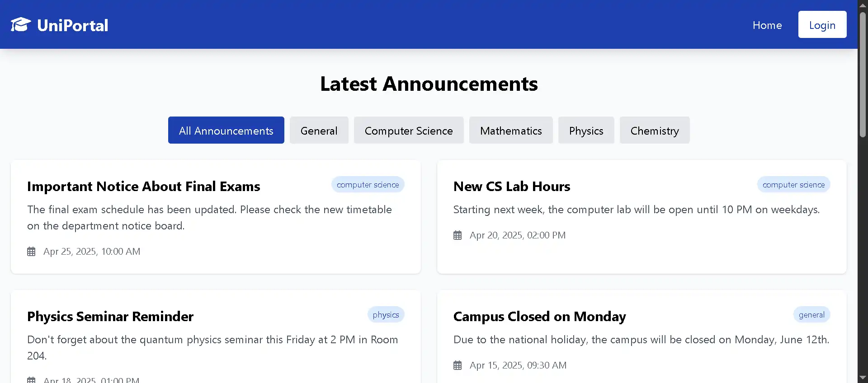Open the Home navigation link
Screen dimensions: 868x383
pyautogui.click(x=767, y=25)
